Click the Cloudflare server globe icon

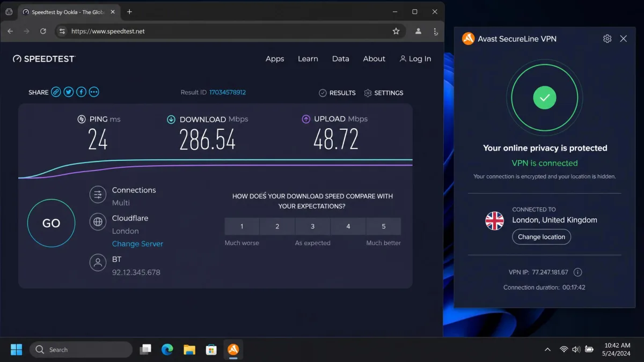tap(98, 221)
